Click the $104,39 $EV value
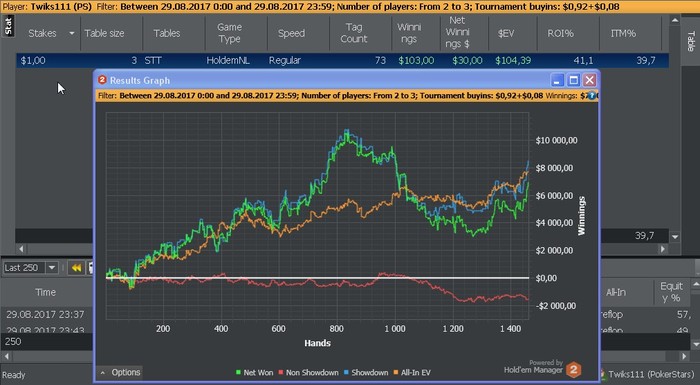The width and height of the screenshot is (700, 385). coord(513,60)
